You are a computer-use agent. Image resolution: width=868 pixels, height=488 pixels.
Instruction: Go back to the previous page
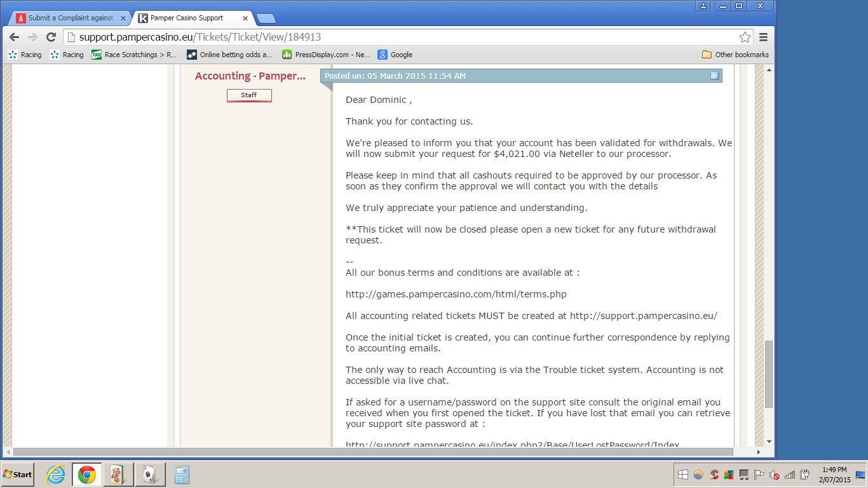(x=14, y=37)
